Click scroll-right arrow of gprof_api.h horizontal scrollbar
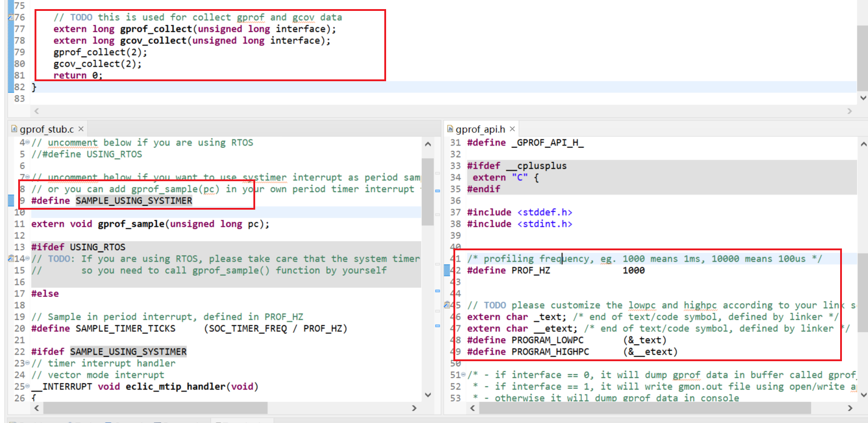Screen dimensions: 868x423 pos(850,408)
